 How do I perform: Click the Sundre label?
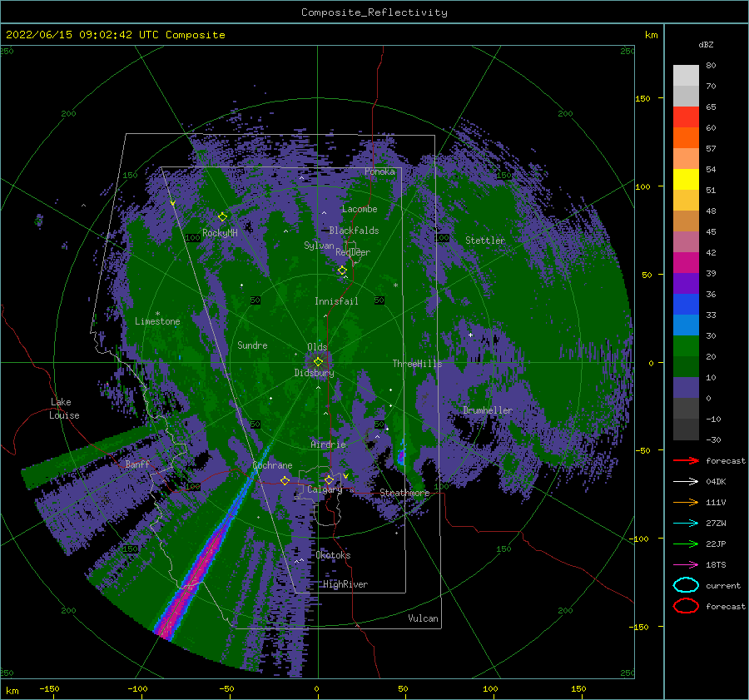[x=252, y=345]
